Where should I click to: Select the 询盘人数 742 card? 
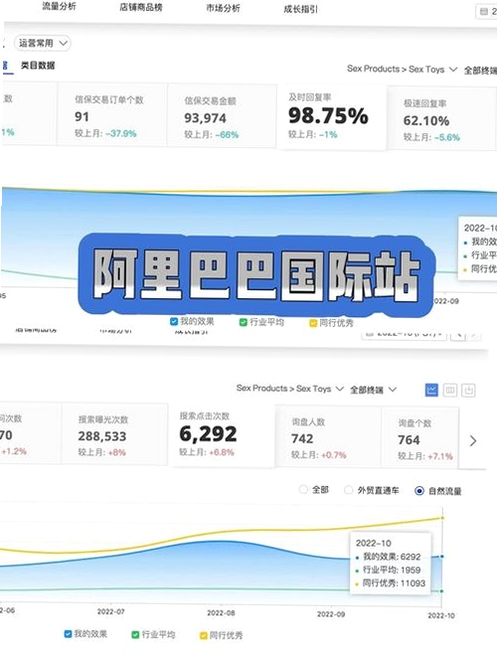click(329, 437)
